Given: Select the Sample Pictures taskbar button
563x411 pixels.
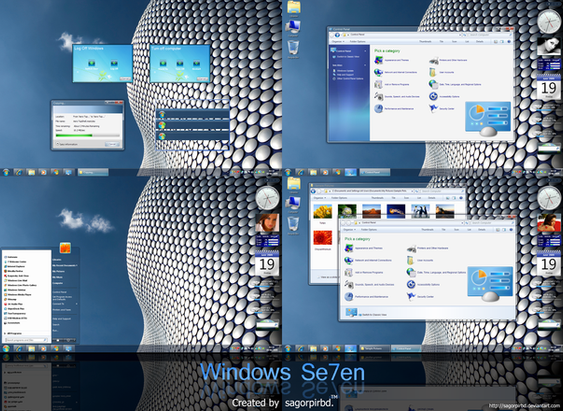Looking at the screenshot, I should [x=374, y=349].
